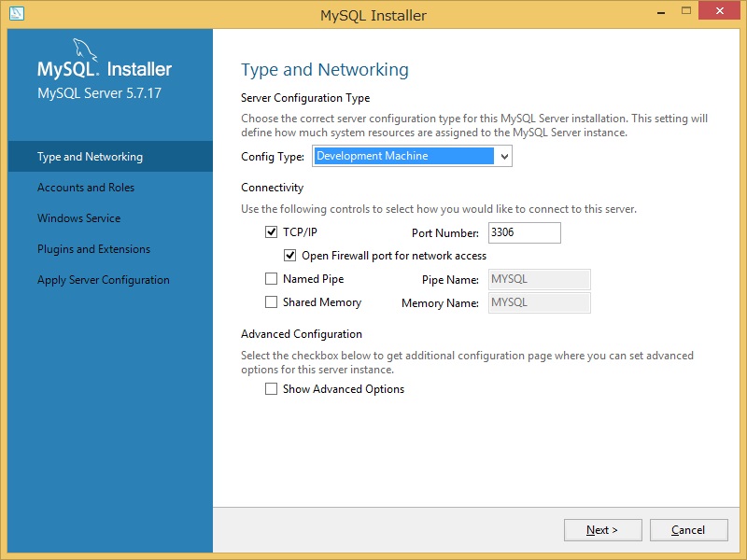Click the 'Pipe Name:' label
The height and width of the screenshot is (560, 747).
point(450,279)
